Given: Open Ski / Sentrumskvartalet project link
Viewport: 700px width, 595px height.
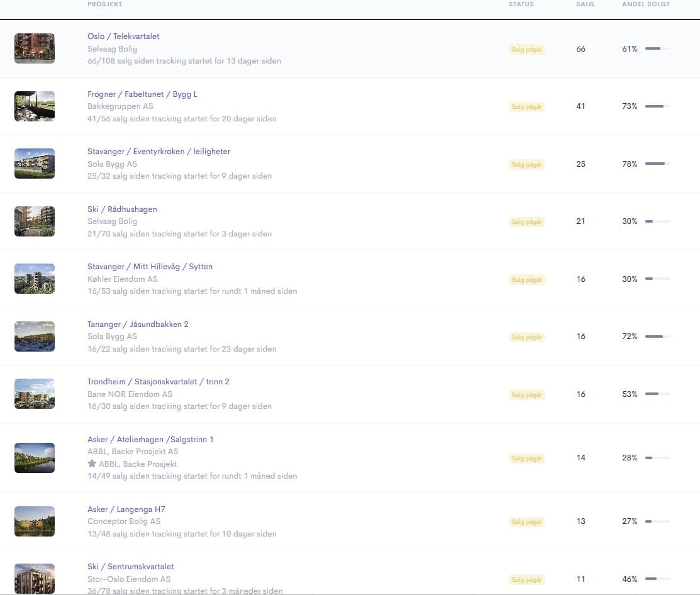Looking at the screenshot, I should [x=131, y=567].
